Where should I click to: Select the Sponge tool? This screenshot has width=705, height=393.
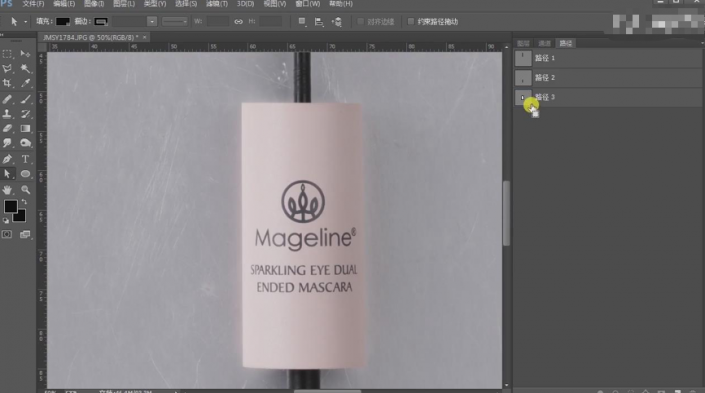click(25, 143)
